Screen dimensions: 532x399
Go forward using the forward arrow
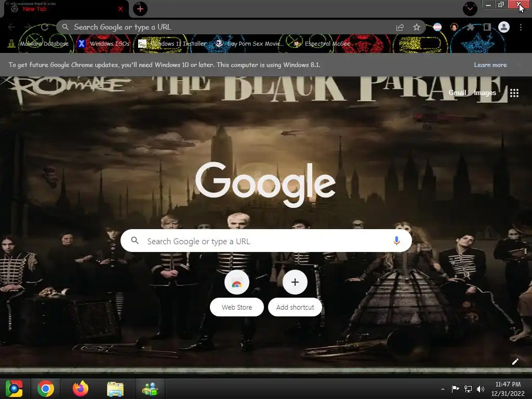tap(28, 27)
